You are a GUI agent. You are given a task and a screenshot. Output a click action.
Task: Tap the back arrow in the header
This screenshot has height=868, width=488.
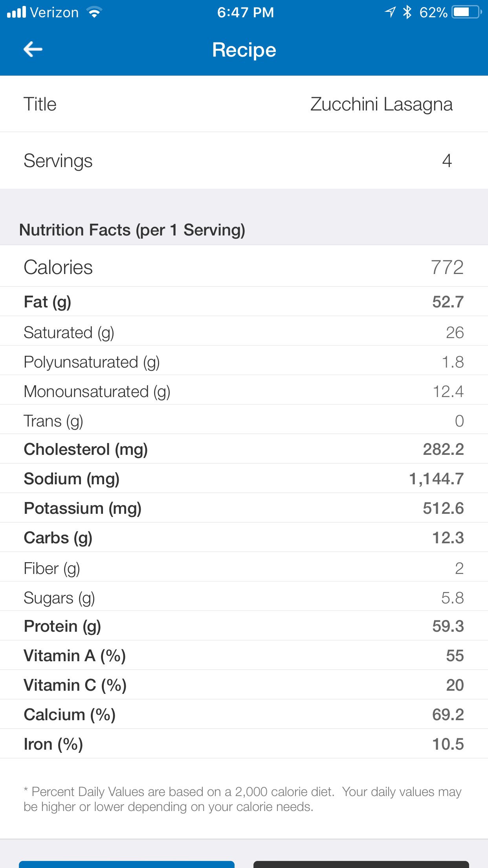coord(33,50)
